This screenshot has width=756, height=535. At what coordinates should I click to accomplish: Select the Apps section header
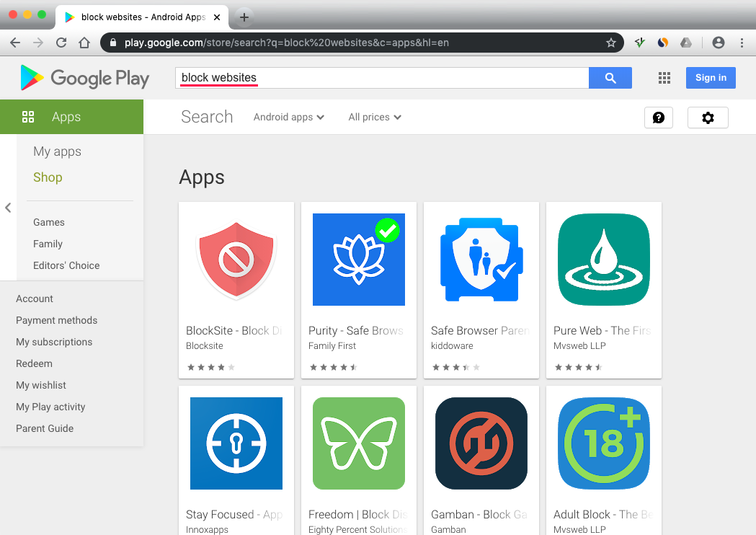tap(71, 117)
